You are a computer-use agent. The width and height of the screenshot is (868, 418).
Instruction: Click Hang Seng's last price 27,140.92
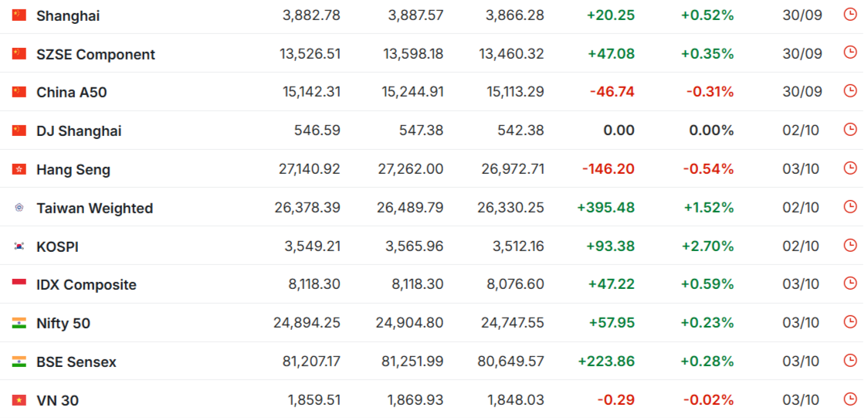tap(309, 169)
